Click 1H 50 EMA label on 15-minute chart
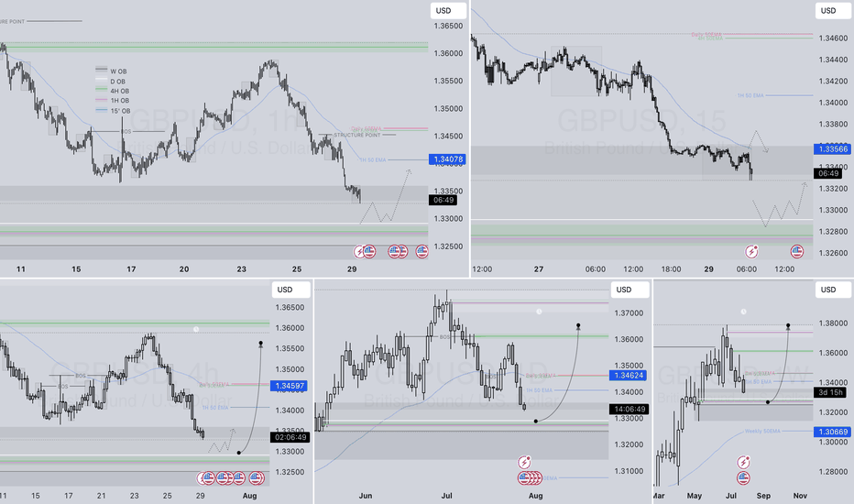 [x=750, y=96]
